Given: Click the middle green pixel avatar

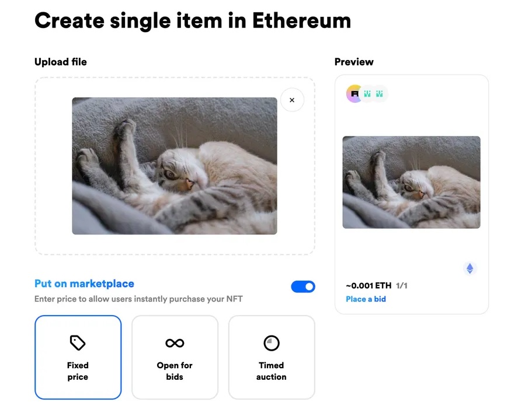Looking at the screenshot, I should point(368,93).
